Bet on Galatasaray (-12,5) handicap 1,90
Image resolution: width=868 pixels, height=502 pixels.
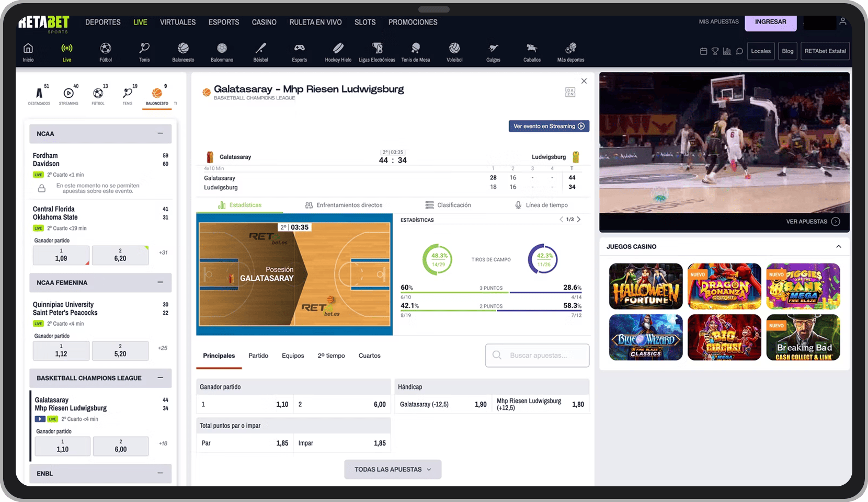pos(442,404)
